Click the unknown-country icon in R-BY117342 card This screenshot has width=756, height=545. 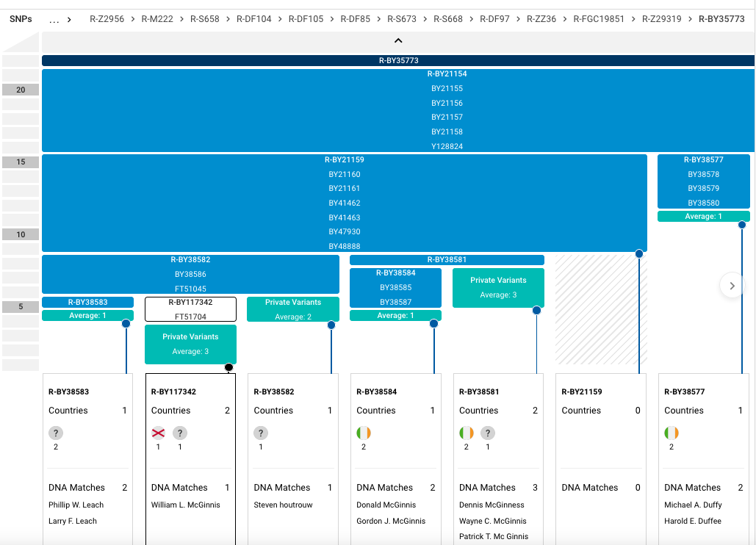[180, 433]
